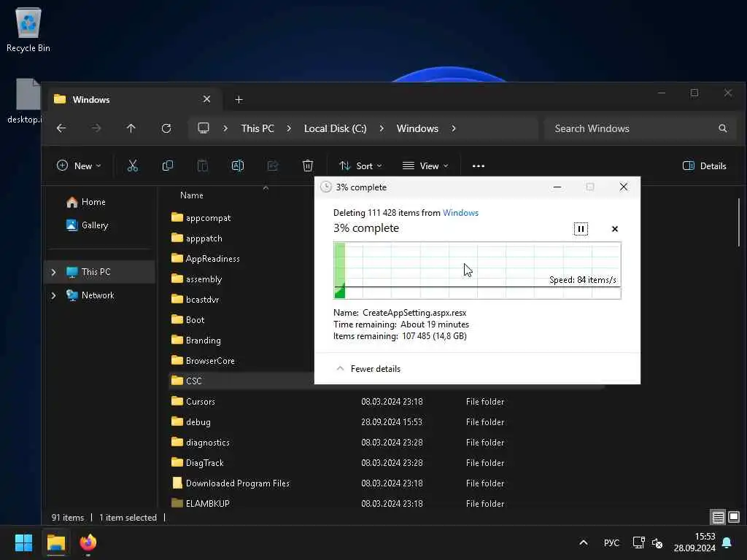This screenshot has width=747, height=560.
Task: Click the search magnifier icon
Action: tap(723, 128)
